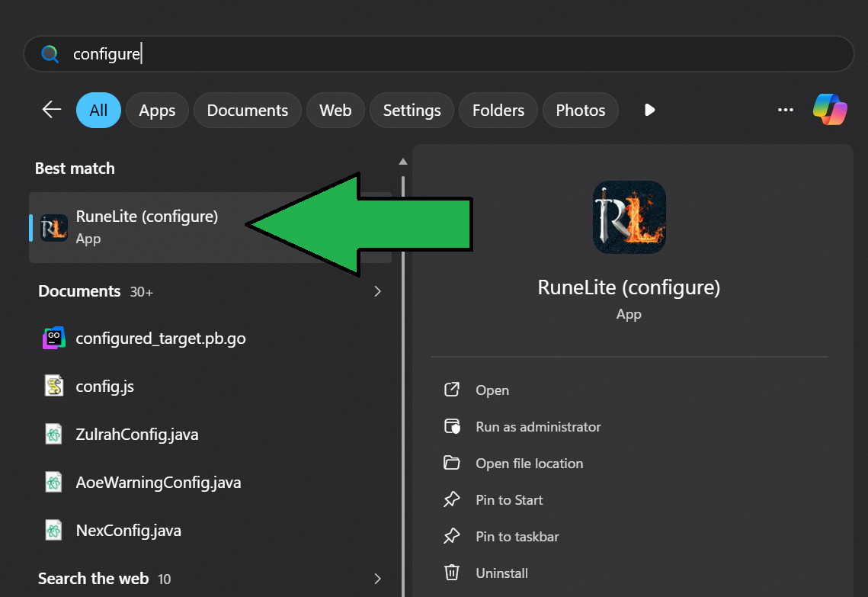Viewport: 868px width, 597px height.
Task: Open the Copilot icon
Action: pyautogui.click(x=830, y=110)
